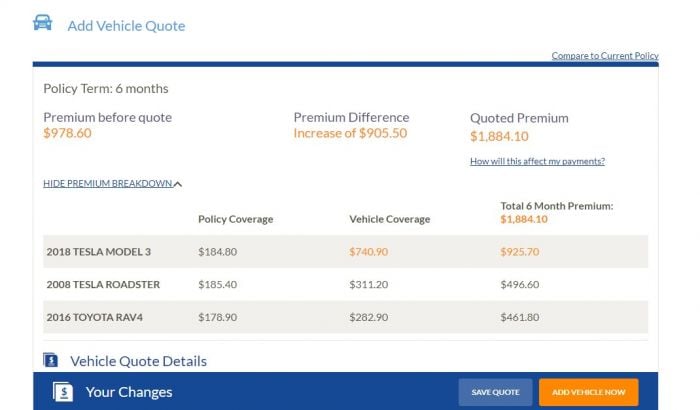Click the Your Changes bar label

(x=129, y=392)
